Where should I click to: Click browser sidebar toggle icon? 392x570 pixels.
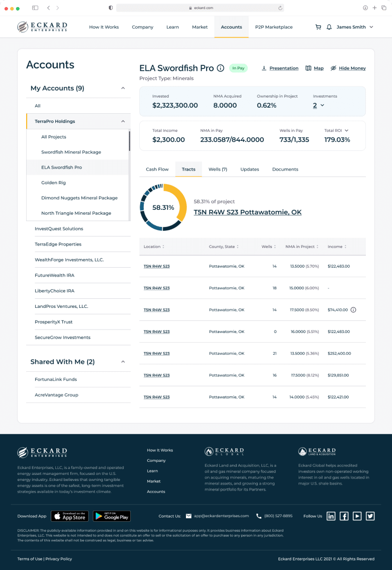click(35, 8)
